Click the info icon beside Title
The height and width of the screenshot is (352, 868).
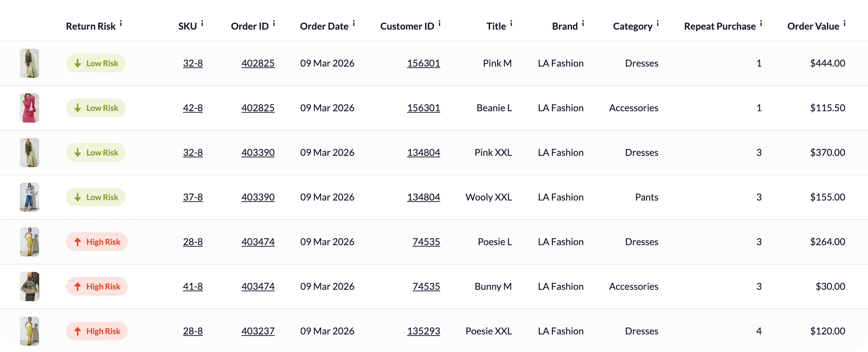click(511, 24)
